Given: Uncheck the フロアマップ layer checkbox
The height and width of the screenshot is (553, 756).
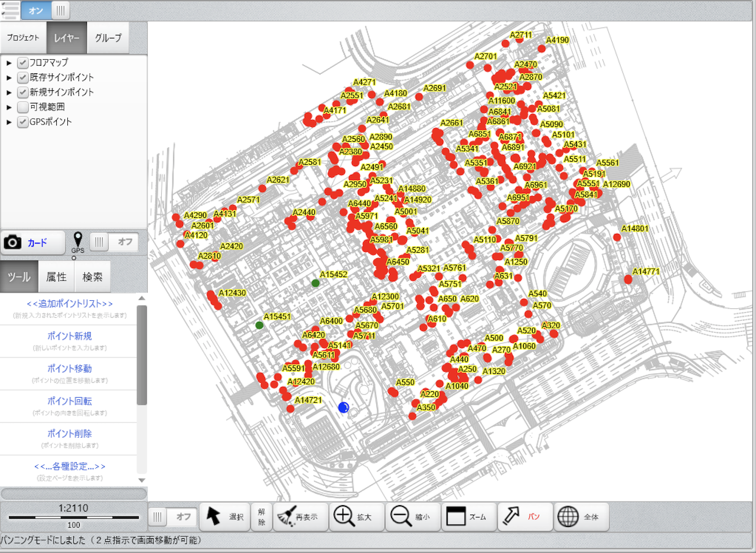Looking at the screenshot, I should 23,63.
